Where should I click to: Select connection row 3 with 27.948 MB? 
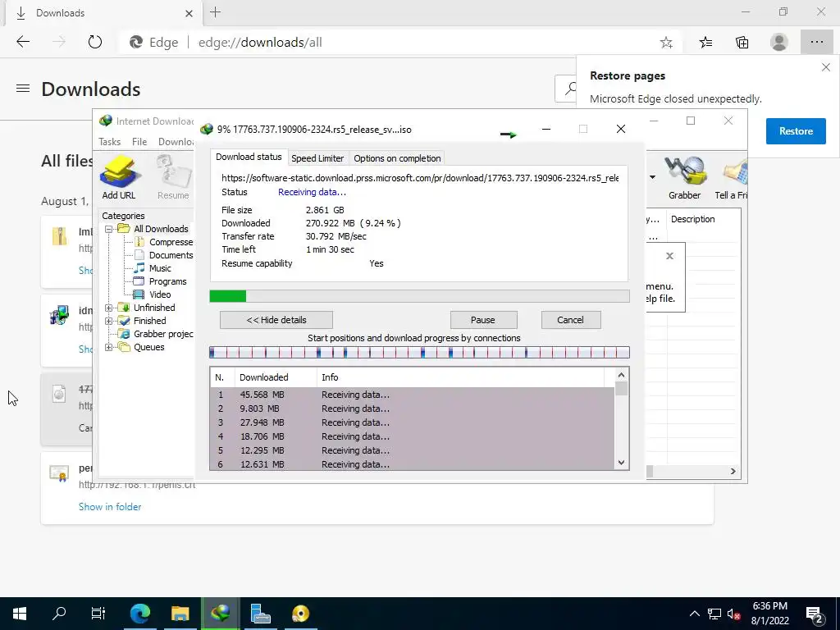coord(412,422)
